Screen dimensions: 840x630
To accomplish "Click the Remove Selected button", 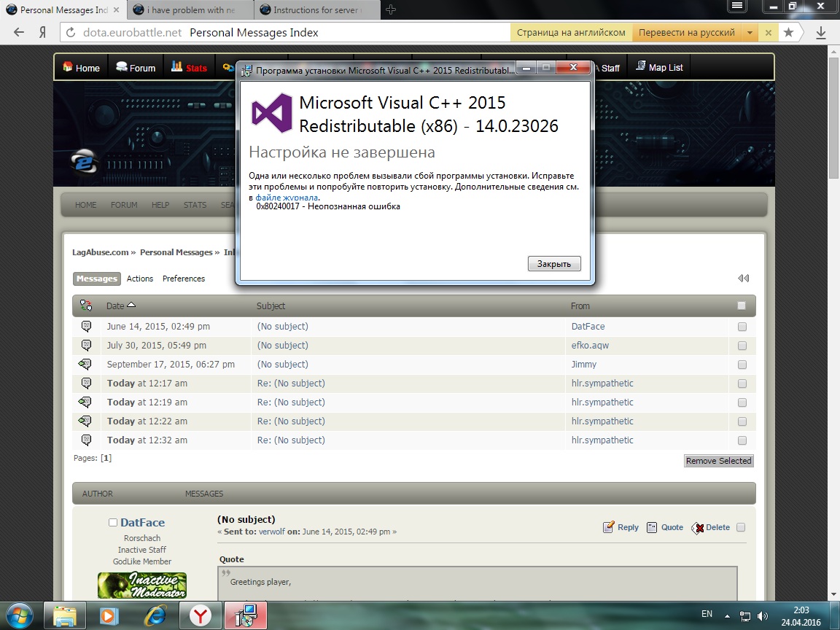I will [718, 461].
